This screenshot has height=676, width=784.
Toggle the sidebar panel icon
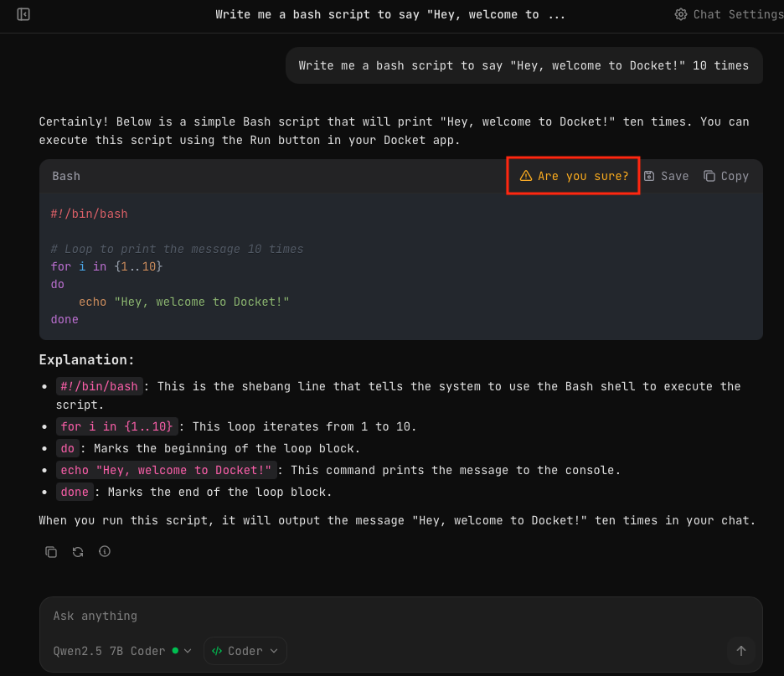pyautogui.click(x=23, y=14)
